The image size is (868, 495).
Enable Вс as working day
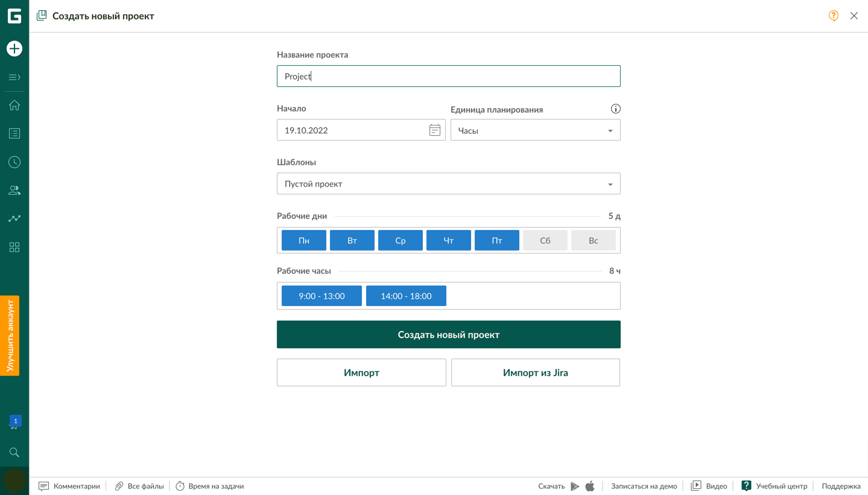tap(594, 240)
